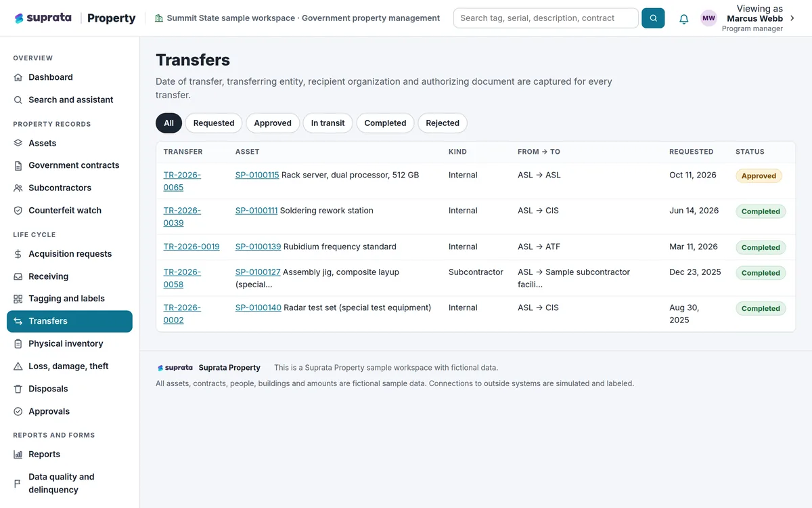Click the Reports bar chart icon

pyautogui.click(x=18, y=454)
